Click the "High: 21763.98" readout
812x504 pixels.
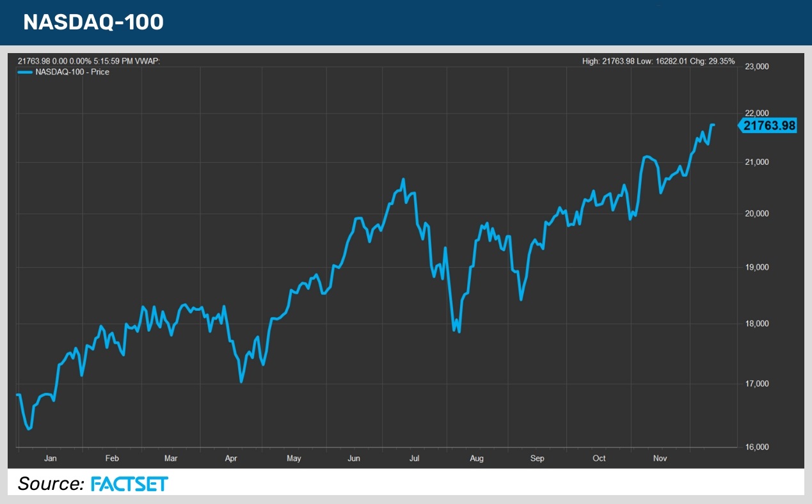pyautogui.click(x=608, y=61)
